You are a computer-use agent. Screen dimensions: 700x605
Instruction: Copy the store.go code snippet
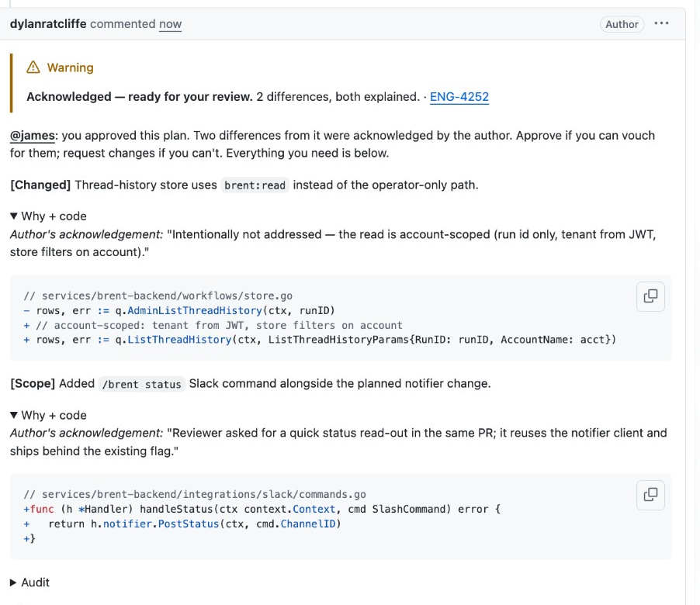click(x=650, y=296)
